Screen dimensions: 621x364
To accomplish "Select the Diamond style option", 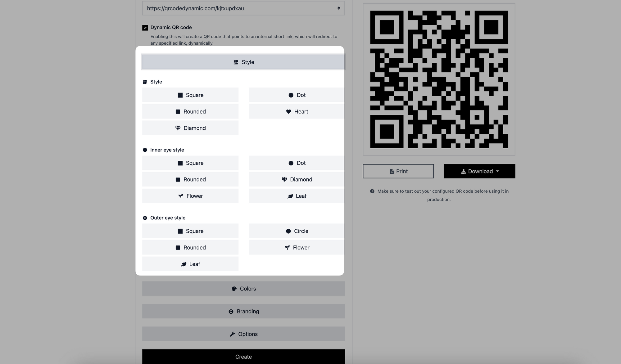I will pyautogui.click(x=190, y=128).
